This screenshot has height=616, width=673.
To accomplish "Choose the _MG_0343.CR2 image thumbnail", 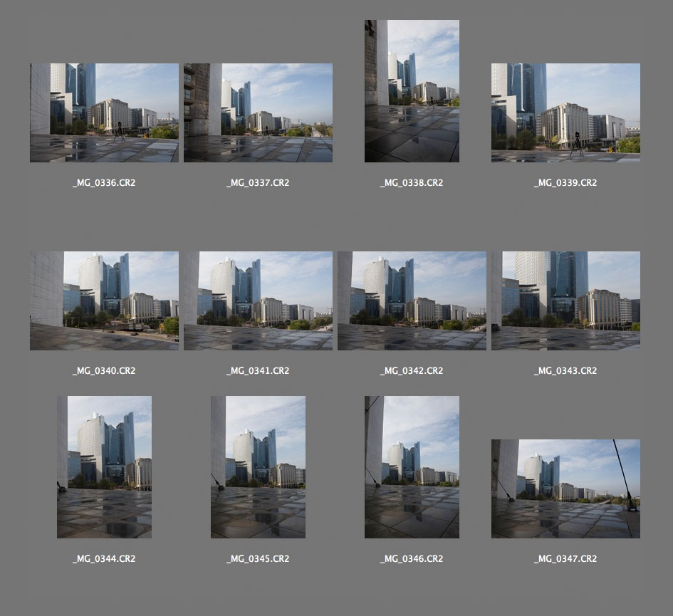I will coord(565,301).
